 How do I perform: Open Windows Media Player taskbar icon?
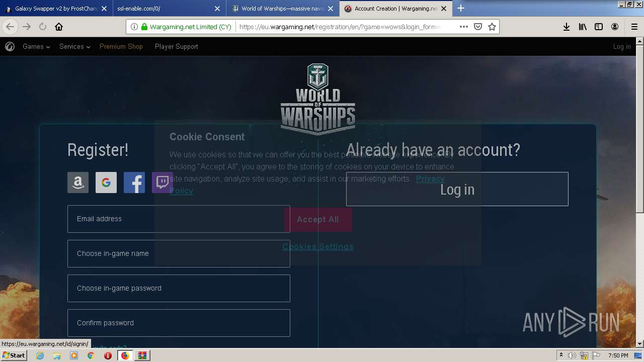coord(74,355)
